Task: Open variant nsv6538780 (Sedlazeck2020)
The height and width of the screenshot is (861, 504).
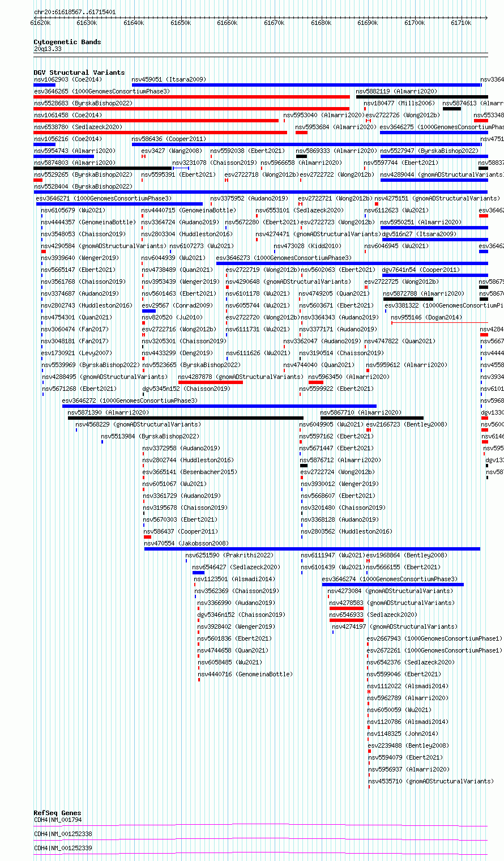Action: (78, 127)
